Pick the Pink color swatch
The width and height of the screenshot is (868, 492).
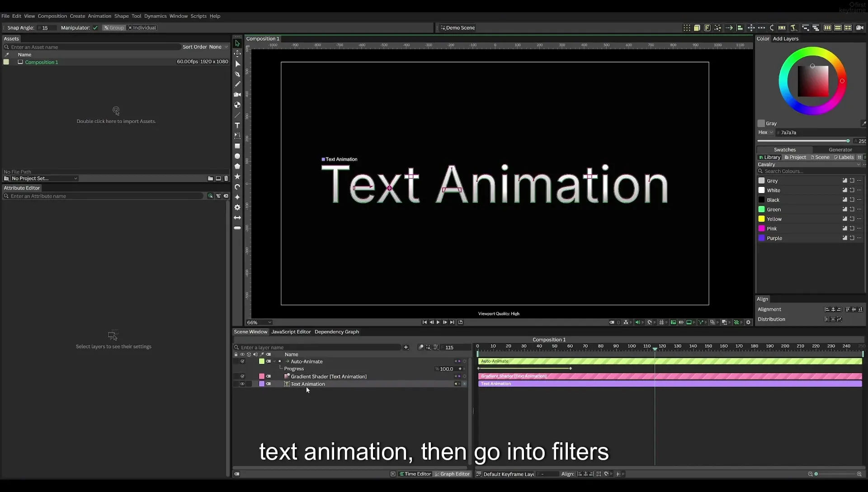point(762,229)
